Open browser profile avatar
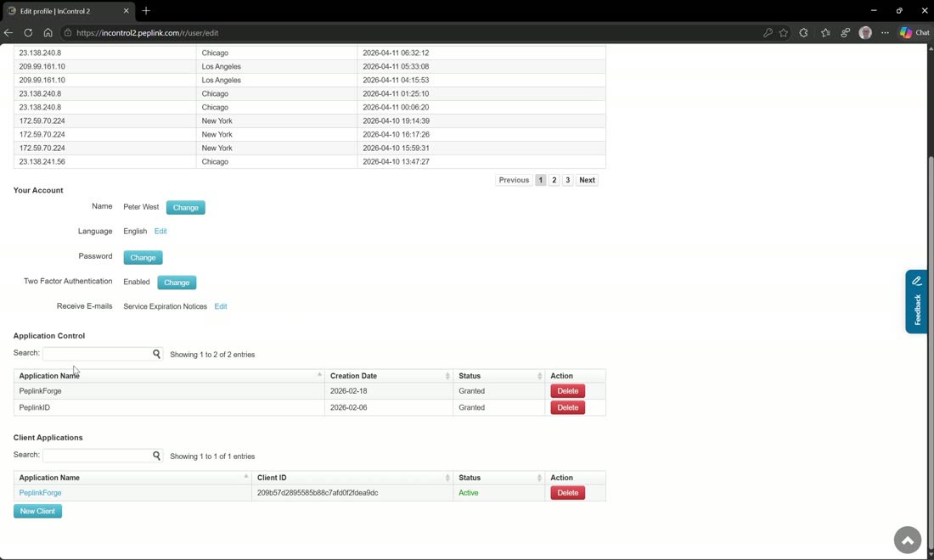 (865, 33)
